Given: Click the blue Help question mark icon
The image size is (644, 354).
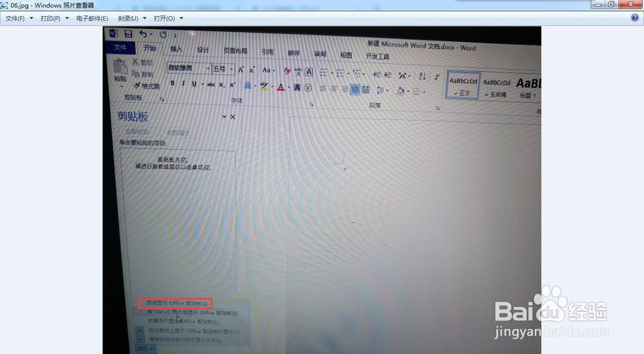Looking at the screenshot, I should [x=635, y=18].
